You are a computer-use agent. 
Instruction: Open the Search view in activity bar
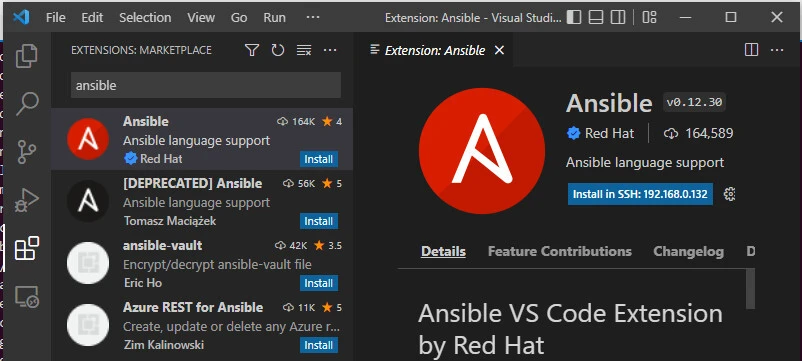click(x=27, y=104)
